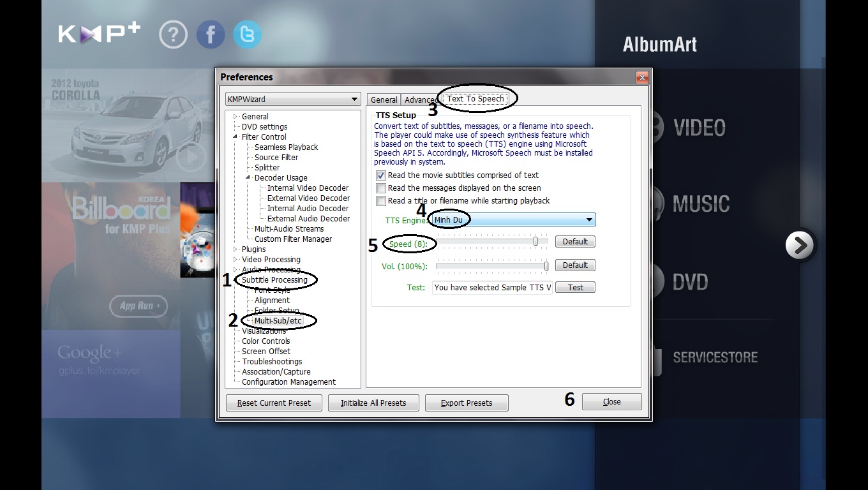Switch to the Advanced tab
This screenshot has width=868, height=490.
[421, 100]
